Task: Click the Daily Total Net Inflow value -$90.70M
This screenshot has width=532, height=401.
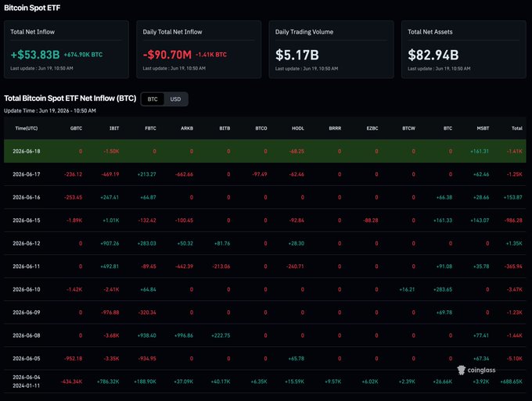Action: click(x=167, y=55)
